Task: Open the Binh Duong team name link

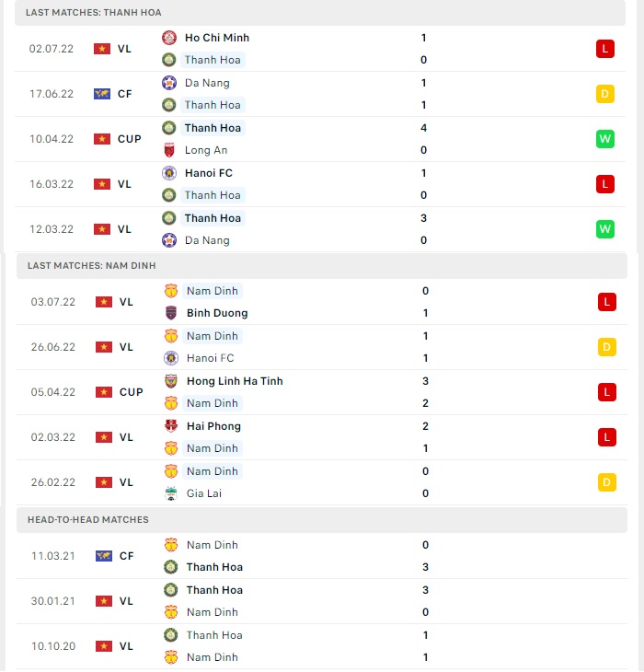Action: tap(217, 313)
